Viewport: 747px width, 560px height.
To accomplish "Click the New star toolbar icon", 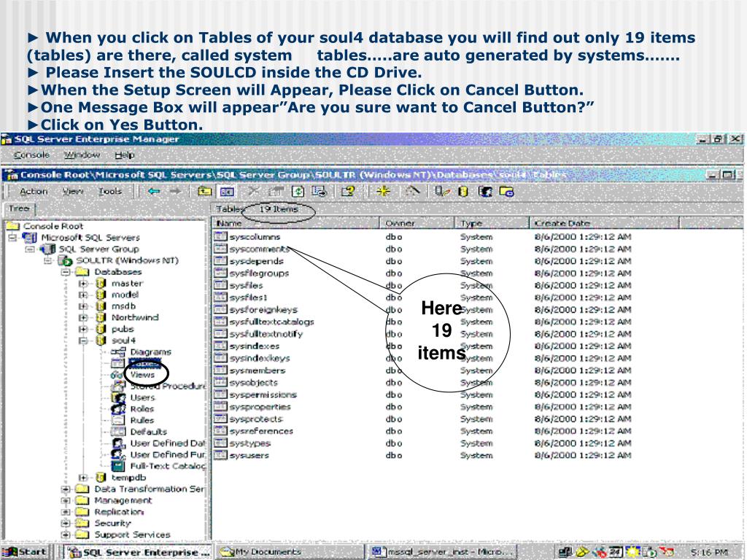I will point(383,192).
